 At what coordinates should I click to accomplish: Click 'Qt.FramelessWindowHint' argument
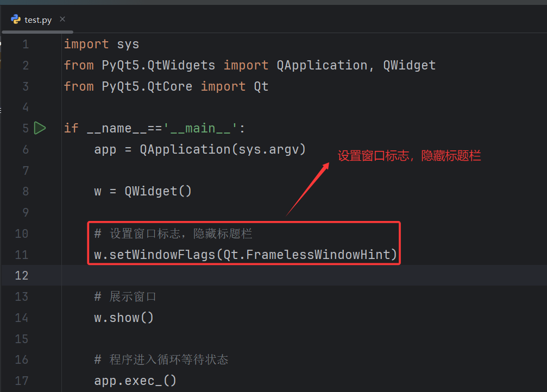(x=307, y=255)
